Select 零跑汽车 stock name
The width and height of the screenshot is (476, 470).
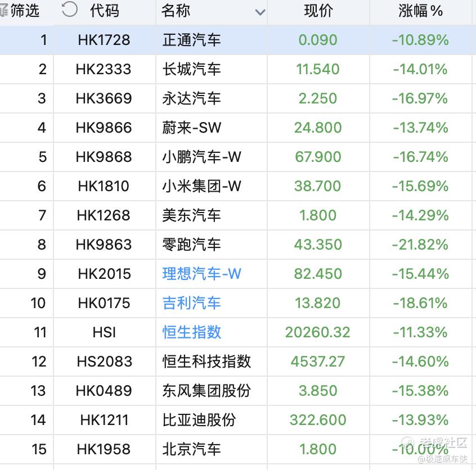[191, 245]
